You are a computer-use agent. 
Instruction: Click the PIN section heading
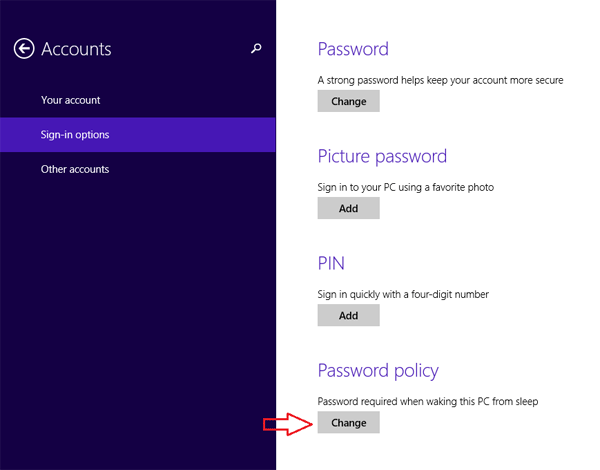332,264
